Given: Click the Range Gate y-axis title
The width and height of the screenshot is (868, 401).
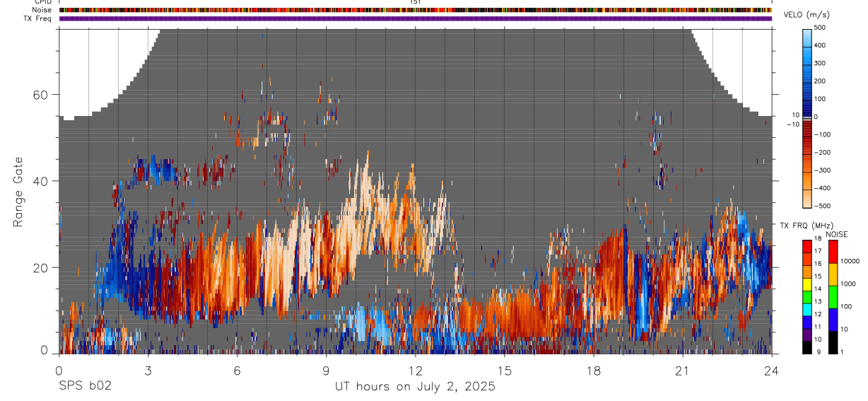Looking at the screenshot, I should (x=19, y=192).
